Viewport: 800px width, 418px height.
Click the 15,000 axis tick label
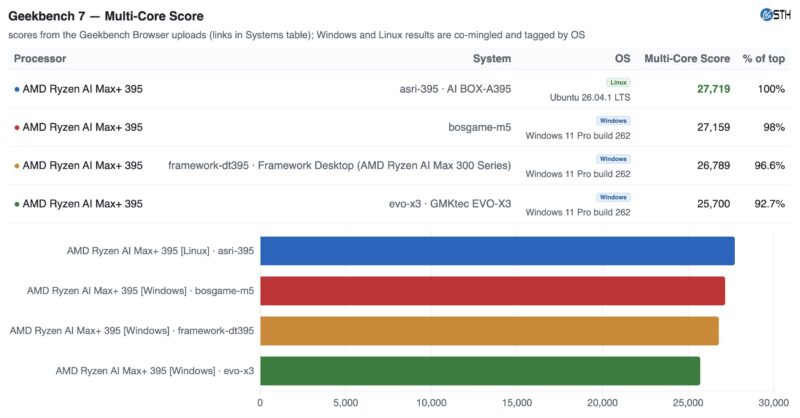(517, 403)
